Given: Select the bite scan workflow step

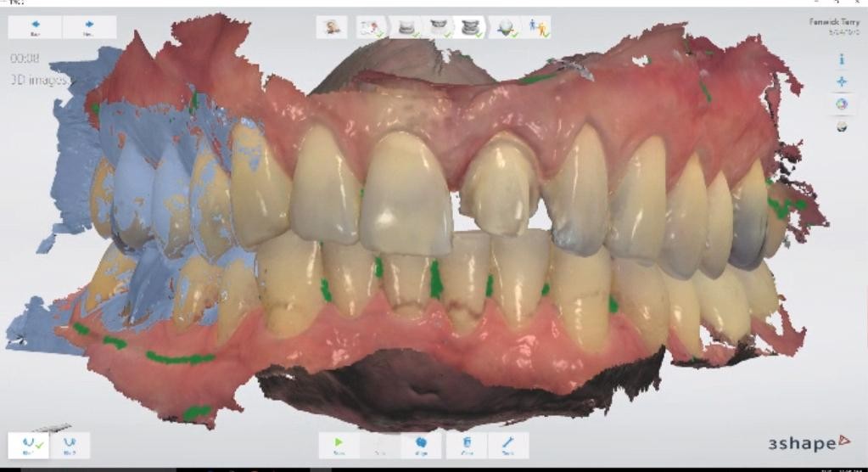Looking at the screenshot, I should (468, 27).
